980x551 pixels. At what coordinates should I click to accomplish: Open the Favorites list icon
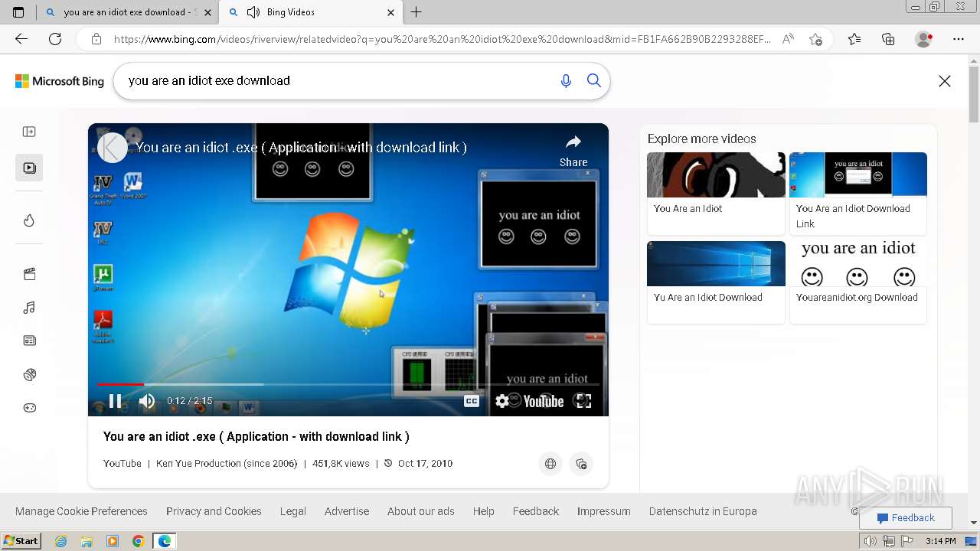tap(854, 39)
